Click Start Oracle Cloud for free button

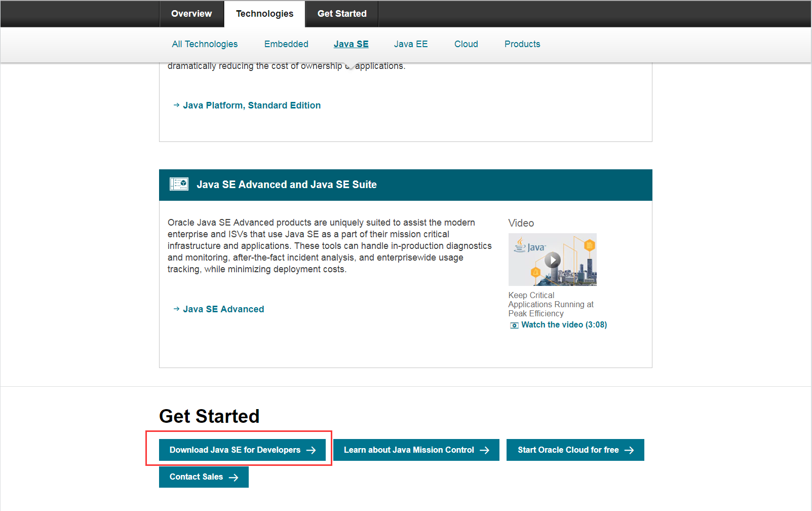pyautogui.click(x=575, y=450)
